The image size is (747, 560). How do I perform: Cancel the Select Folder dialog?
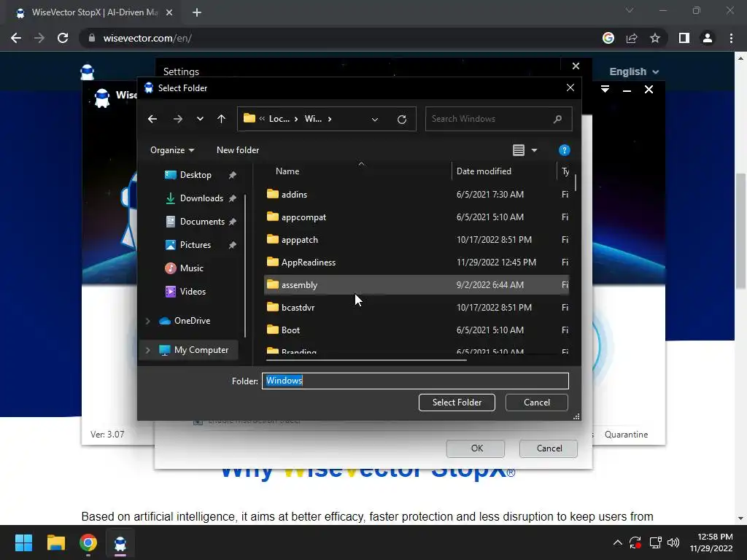click(536, 402)
